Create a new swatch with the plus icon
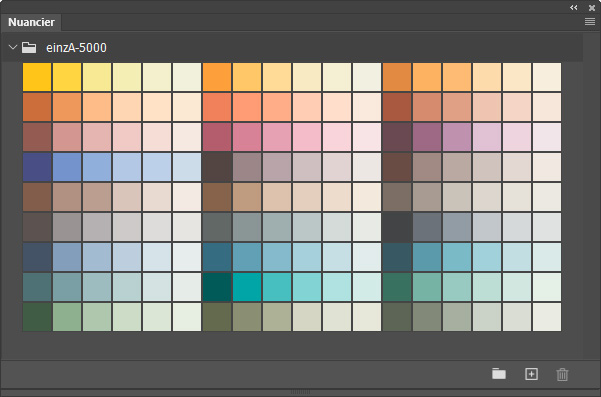This screenshot has width=601, height=397. point(531,374)
